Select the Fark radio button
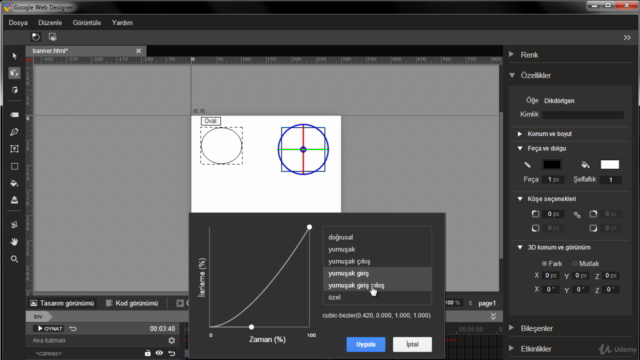The height and width of the screenshot is (360, 640). click(544, 264)
